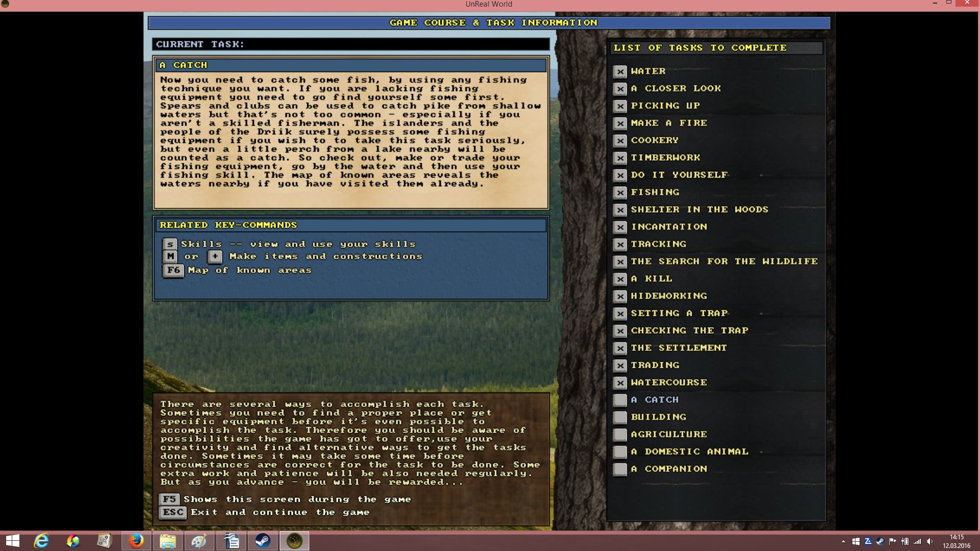The height and width of the screenshot is (551, 980).
Task: Select the MAKE A FIRE task label
Action: tap(669, 123)
